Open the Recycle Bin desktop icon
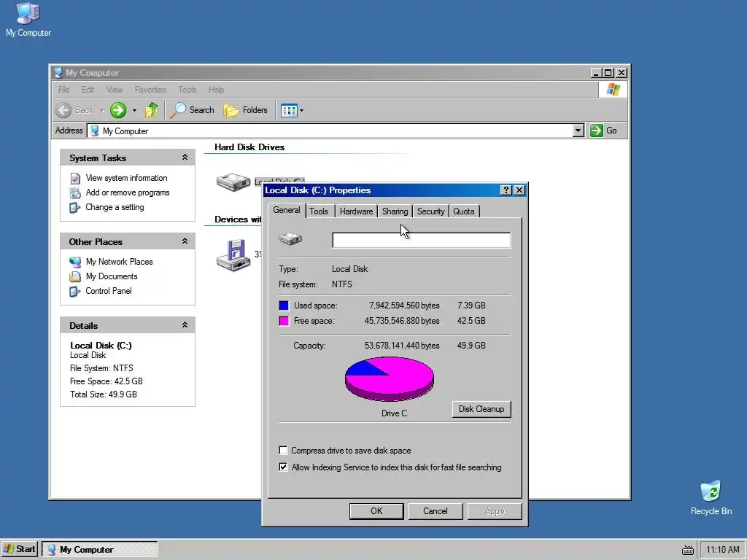This screenshot has width=747, height=560. [x=711, y=497]
